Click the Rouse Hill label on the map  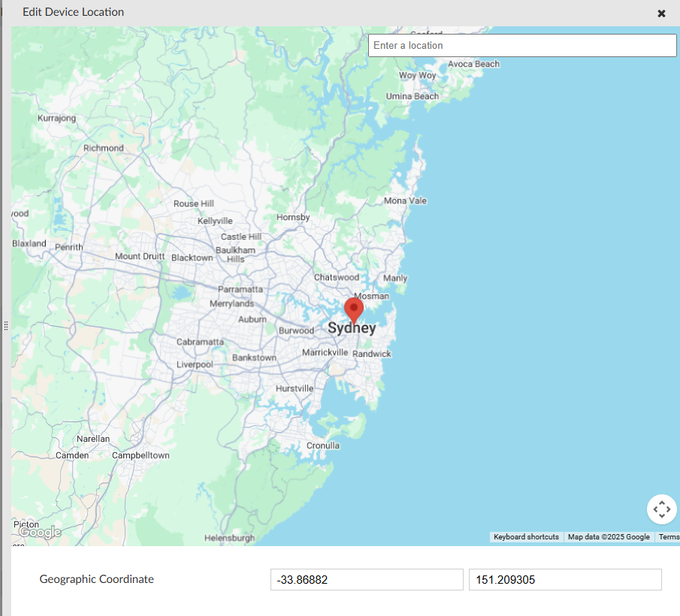(x=194, y=204)
